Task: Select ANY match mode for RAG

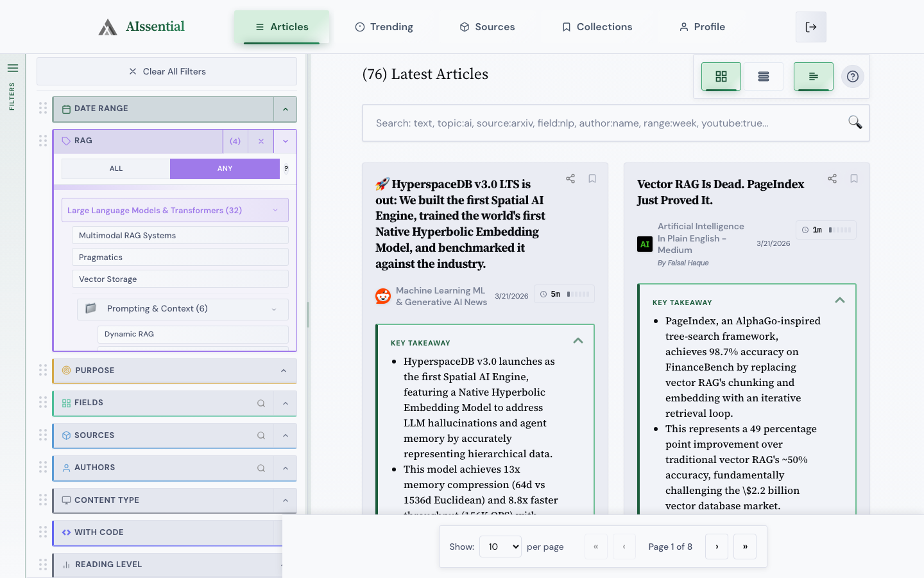Action: pyautogui.click(x=225, y=169)
